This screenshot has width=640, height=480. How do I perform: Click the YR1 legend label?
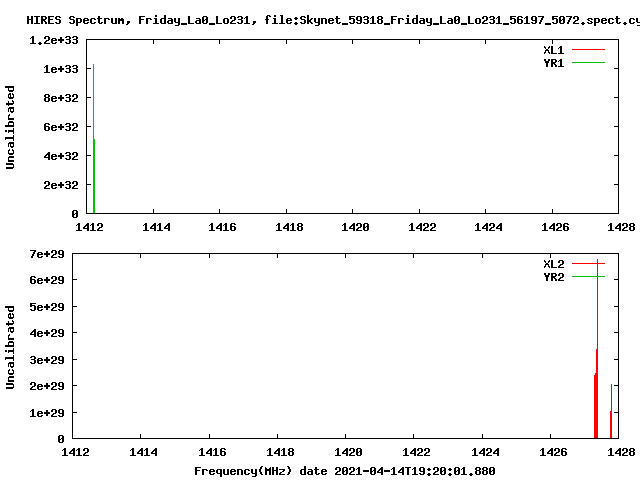pyautogui.click(x=553, y=63)
